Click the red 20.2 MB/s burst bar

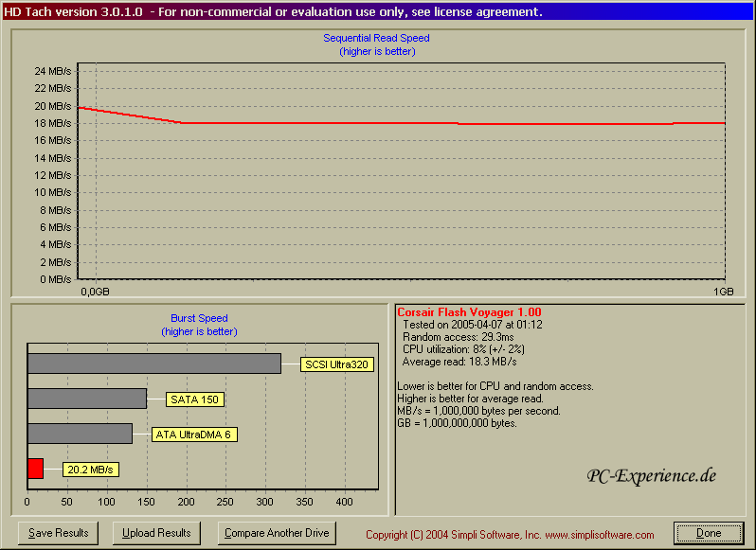point(36,469)
